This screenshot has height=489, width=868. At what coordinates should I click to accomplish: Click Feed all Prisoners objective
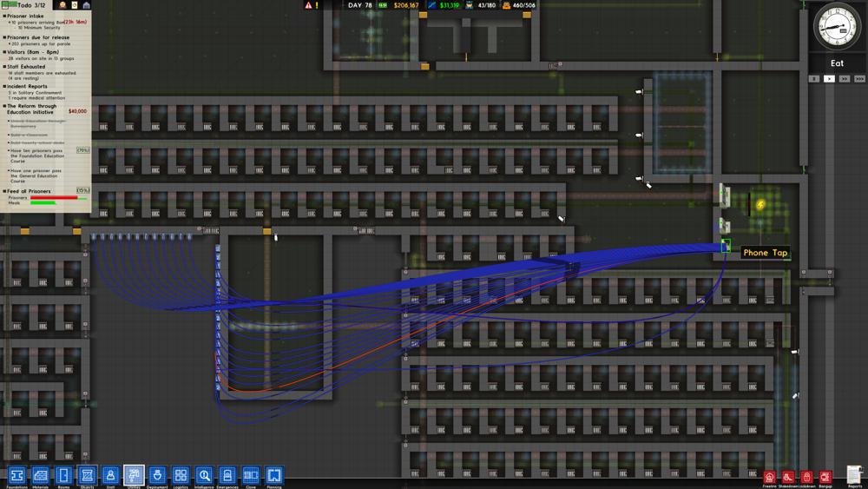pyautogui.click(x=29, y=191)
